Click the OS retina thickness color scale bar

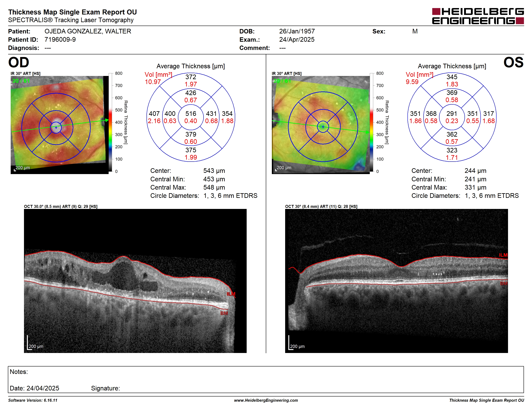[371, 122]
